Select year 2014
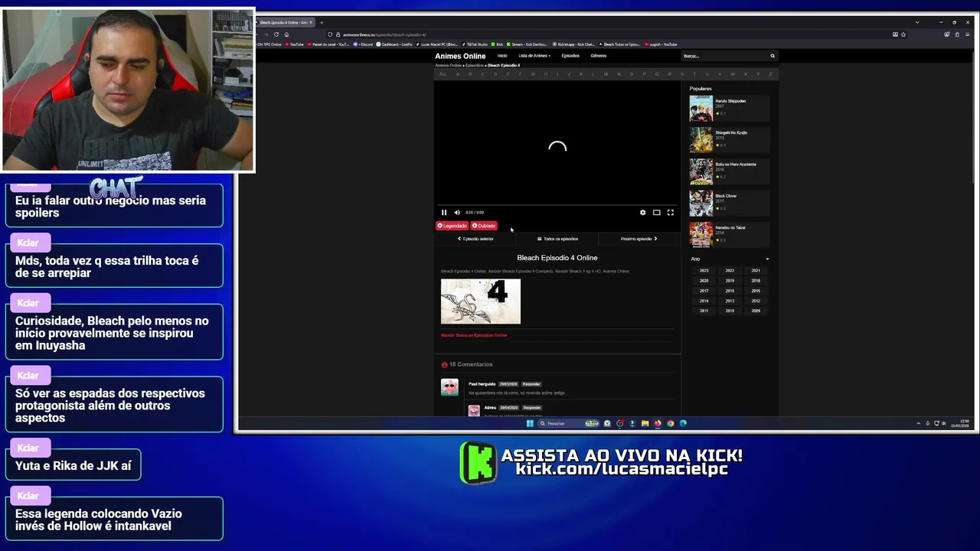Viewport: 980px width, 551px height. pos(704,301)
